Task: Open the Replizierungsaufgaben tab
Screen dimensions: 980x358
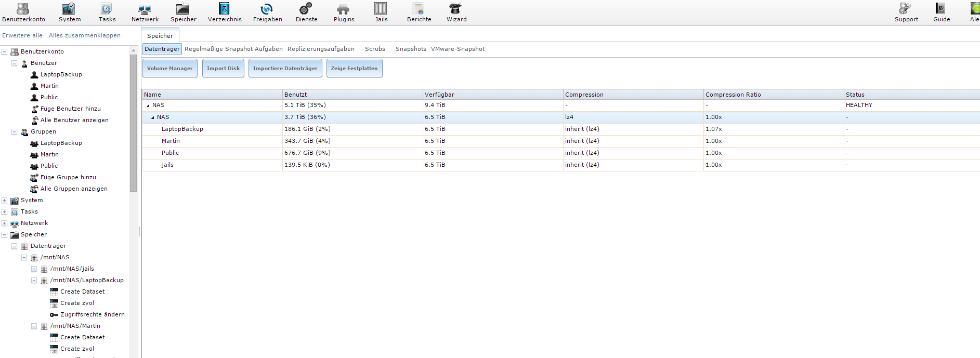Action: coord(321,49)
